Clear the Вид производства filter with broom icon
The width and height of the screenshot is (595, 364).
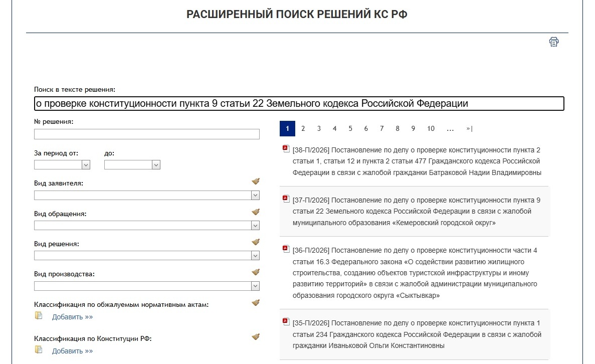click(x=256, y=272)
